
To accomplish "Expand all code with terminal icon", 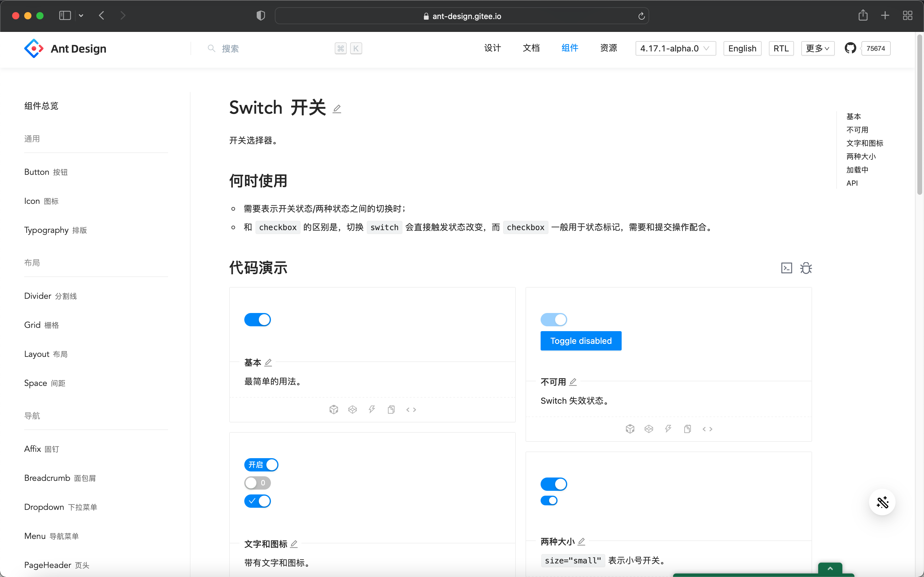I will (x=786, y=268).
